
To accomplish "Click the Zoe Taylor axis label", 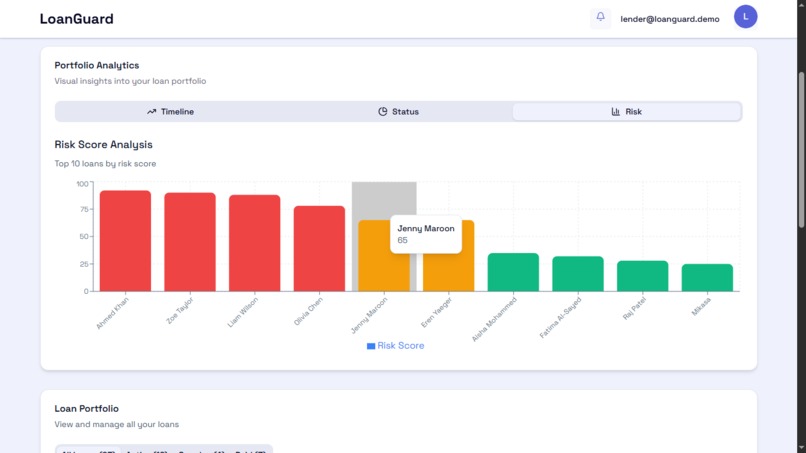I will 180,310.
